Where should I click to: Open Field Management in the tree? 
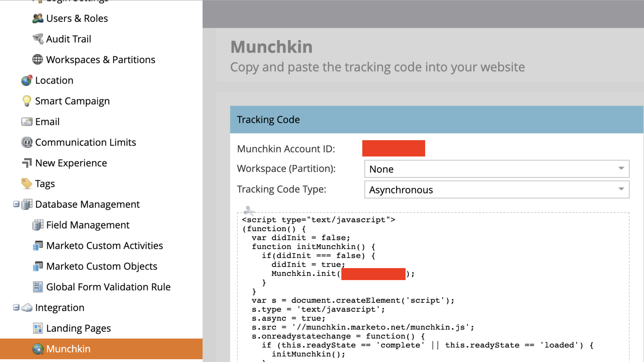coord(88,225)
